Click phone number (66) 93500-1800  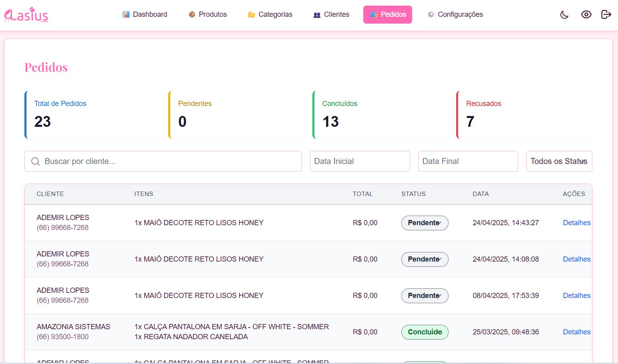click(x=62, y=337)
